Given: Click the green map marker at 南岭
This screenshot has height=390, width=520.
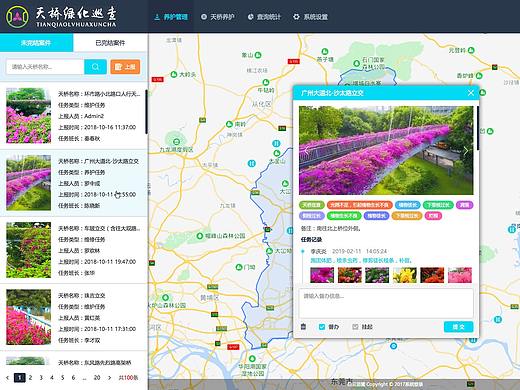Looking at the screenshot, I should 229,124.
